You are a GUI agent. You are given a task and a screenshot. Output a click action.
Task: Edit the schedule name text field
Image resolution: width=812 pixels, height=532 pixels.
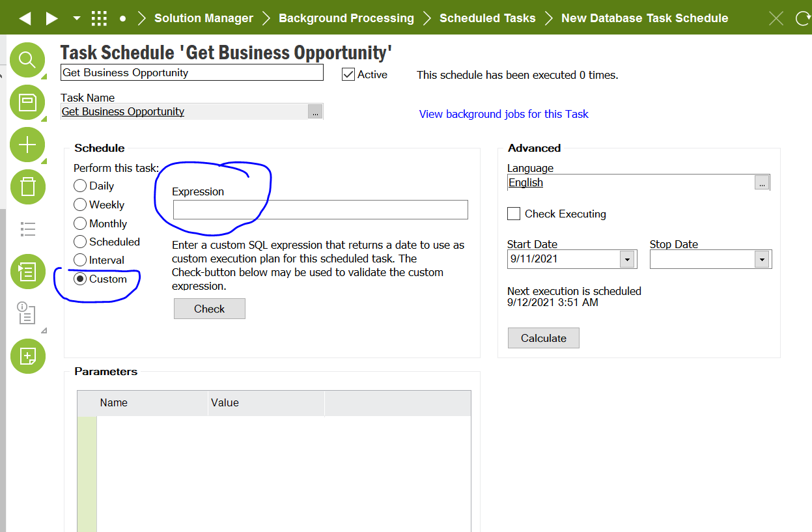point(192,72)
